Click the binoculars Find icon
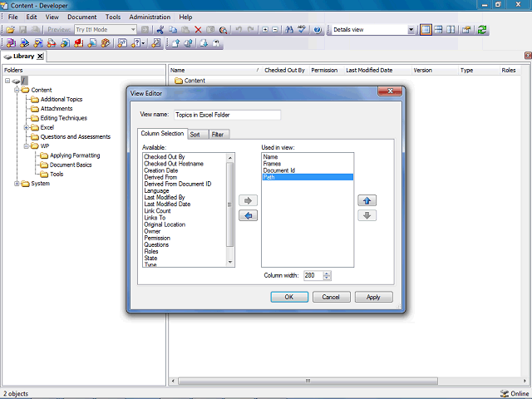The height and width of the screenshot is (399, 532). coord(289,30)
